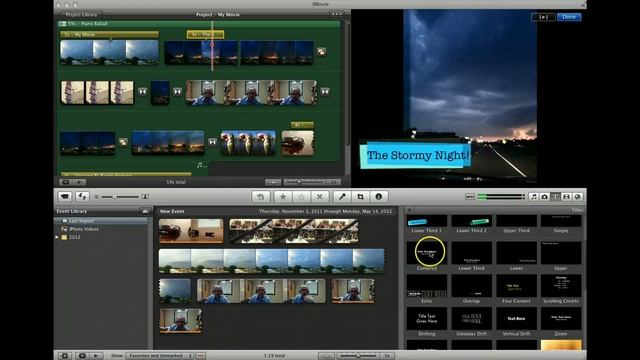This screenshot has width=640, height=360.
Task: Add selection to project icon
Action: pyautogui.click(x=260, y=197)
